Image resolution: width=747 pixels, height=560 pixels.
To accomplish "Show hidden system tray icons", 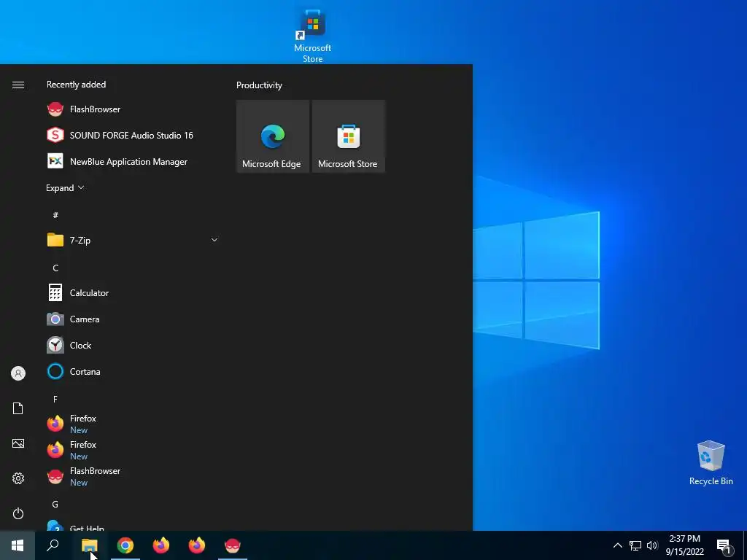I will tap(617, 545).
